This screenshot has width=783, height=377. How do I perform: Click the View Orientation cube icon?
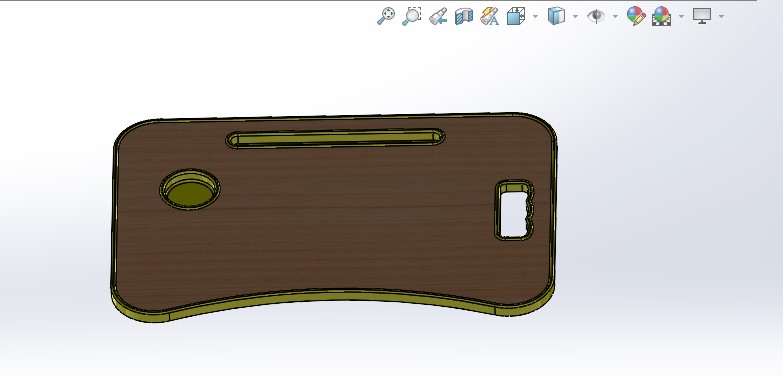516,16
